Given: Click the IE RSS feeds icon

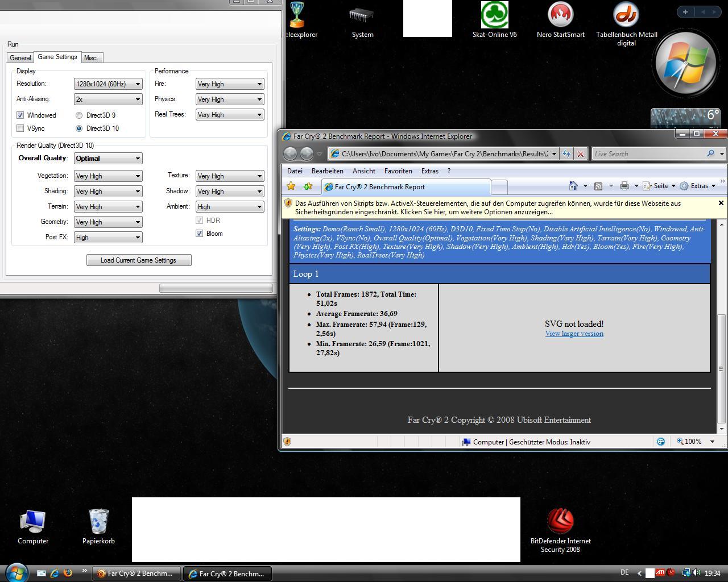Looking at the screenshot, I should pos(598,186).
